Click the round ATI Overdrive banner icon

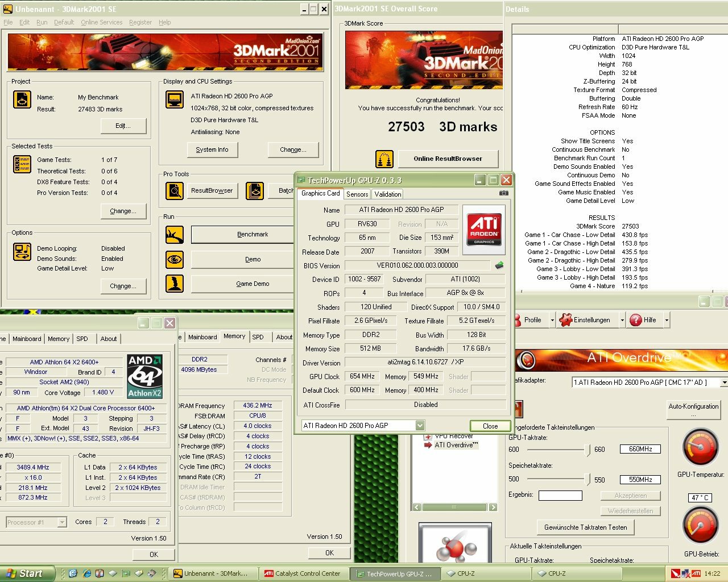click(526, 360)
